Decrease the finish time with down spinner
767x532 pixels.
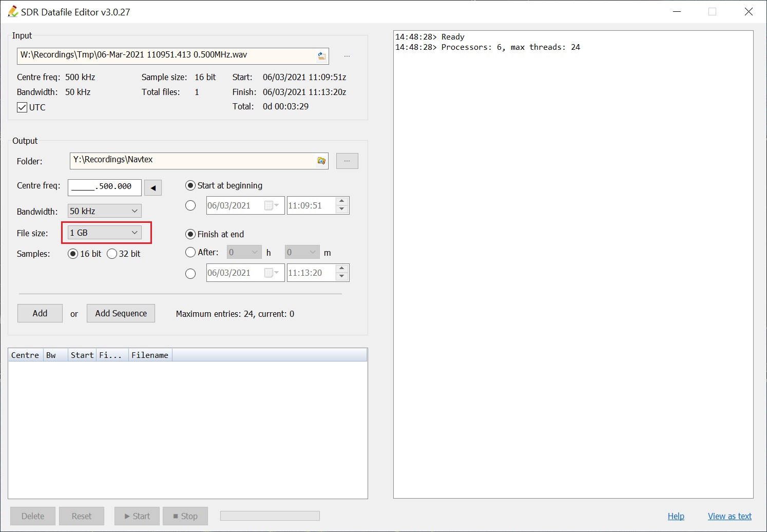tap(342, 277)
